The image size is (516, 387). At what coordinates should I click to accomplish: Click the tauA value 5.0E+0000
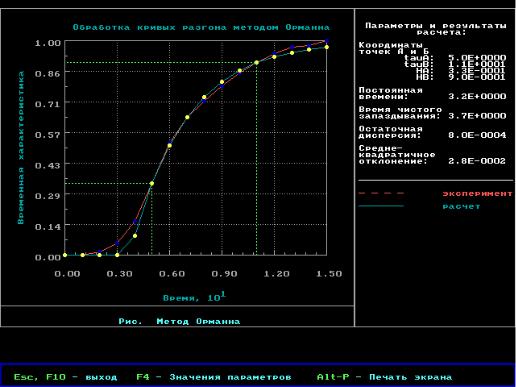coord(477,58)
